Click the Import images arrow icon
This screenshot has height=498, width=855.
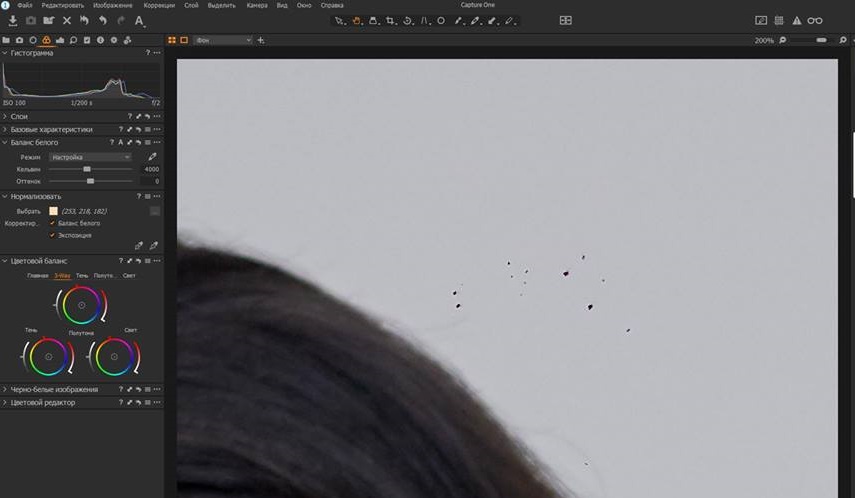(13, 20)
